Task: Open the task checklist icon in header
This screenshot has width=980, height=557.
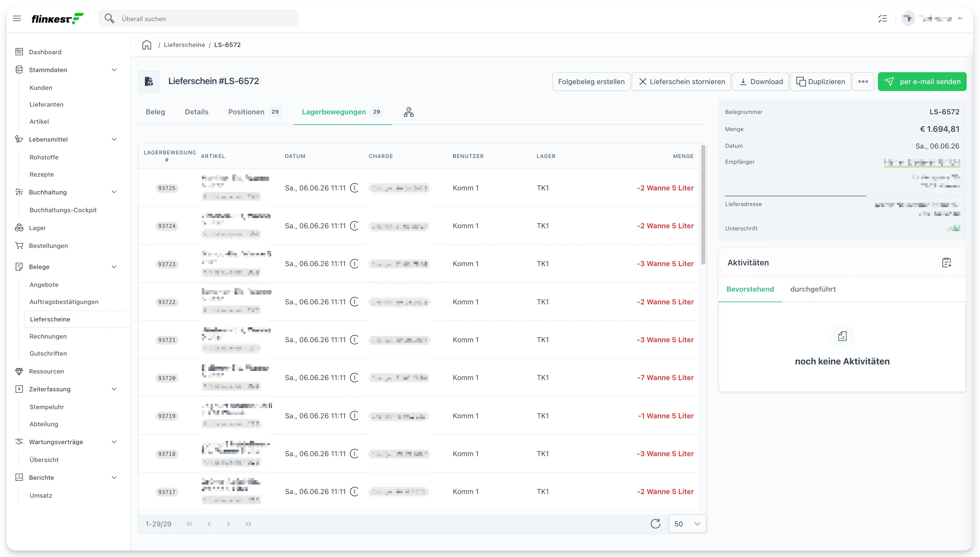Action: click(883, 18)
